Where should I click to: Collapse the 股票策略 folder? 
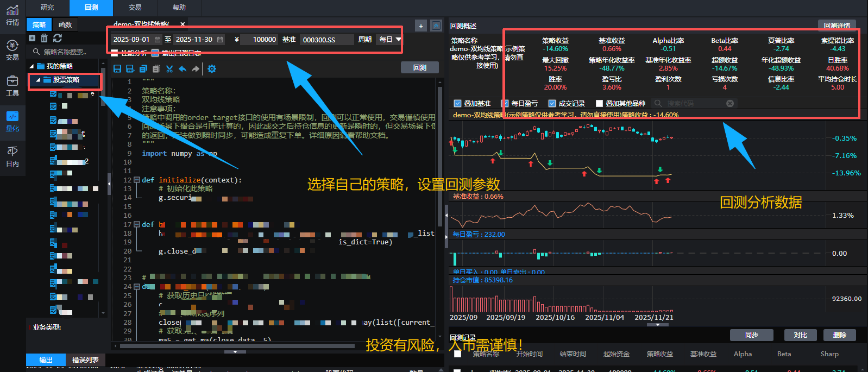click(38, 80)
